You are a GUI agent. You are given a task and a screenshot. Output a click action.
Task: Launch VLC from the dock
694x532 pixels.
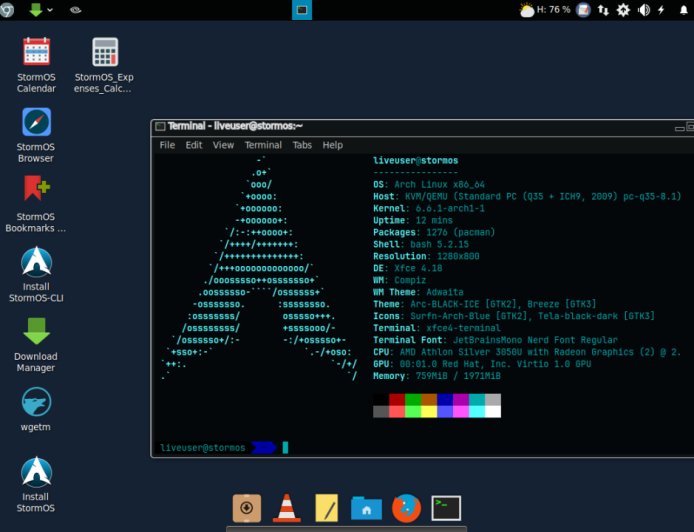coord(286,508)
